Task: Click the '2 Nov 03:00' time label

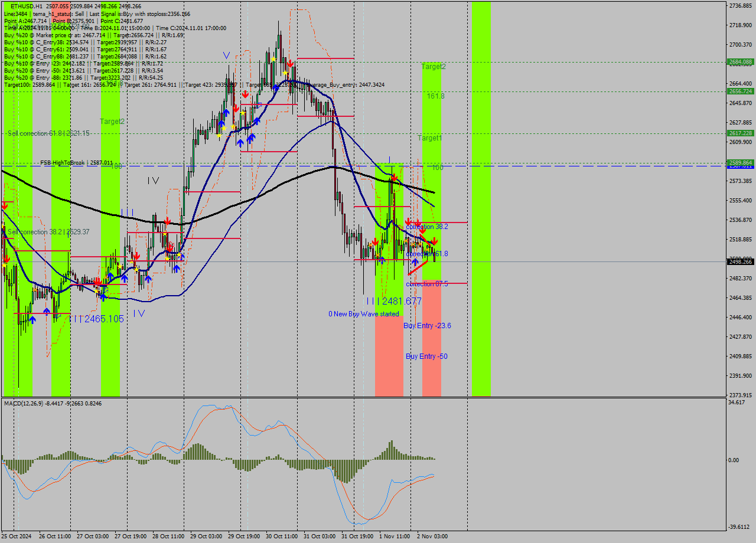Action: (x=432, y=537)
